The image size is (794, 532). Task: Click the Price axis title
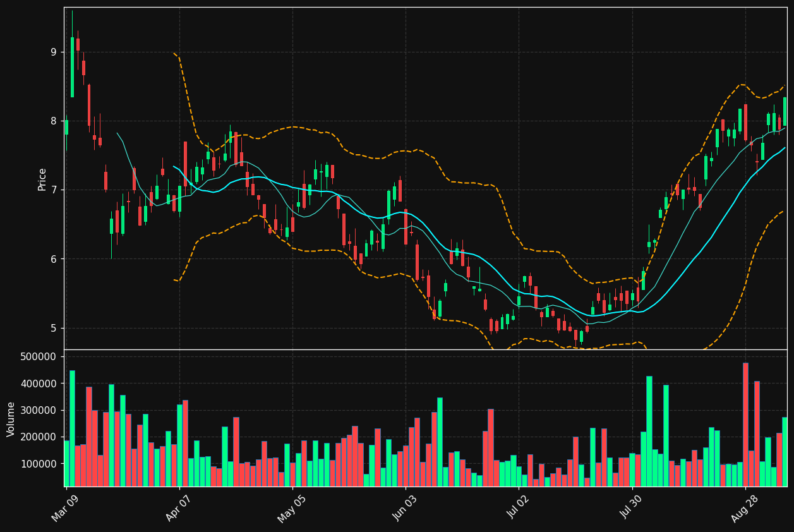tap(42, 179)
